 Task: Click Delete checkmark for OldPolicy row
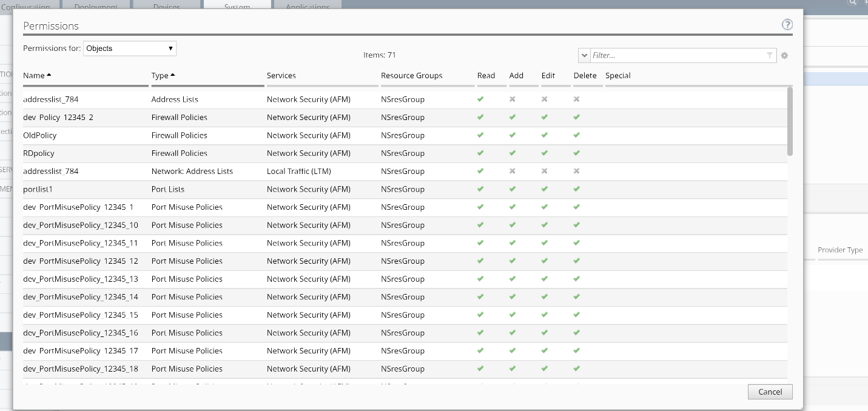(576, 135)
